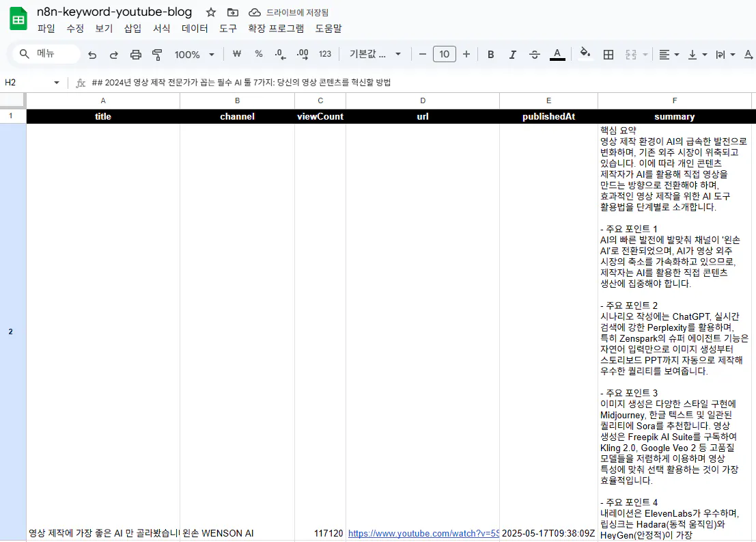Increase font size with plus button
The height and width of the screenshot is (542, 756).
tap(466, 54)
